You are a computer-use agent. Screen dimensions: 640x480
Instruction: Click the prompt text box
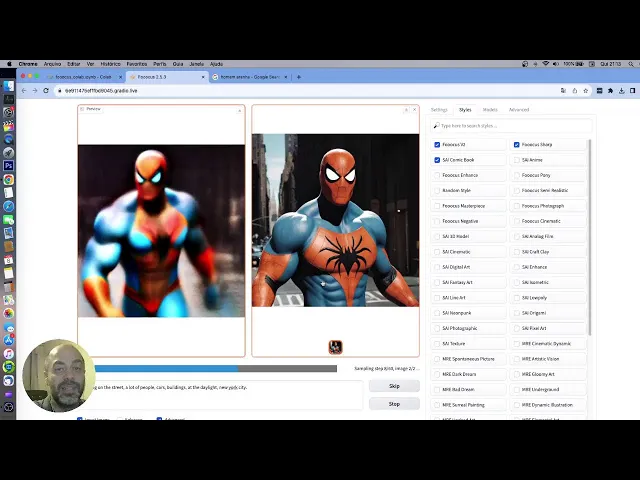[x=220, y=395]
